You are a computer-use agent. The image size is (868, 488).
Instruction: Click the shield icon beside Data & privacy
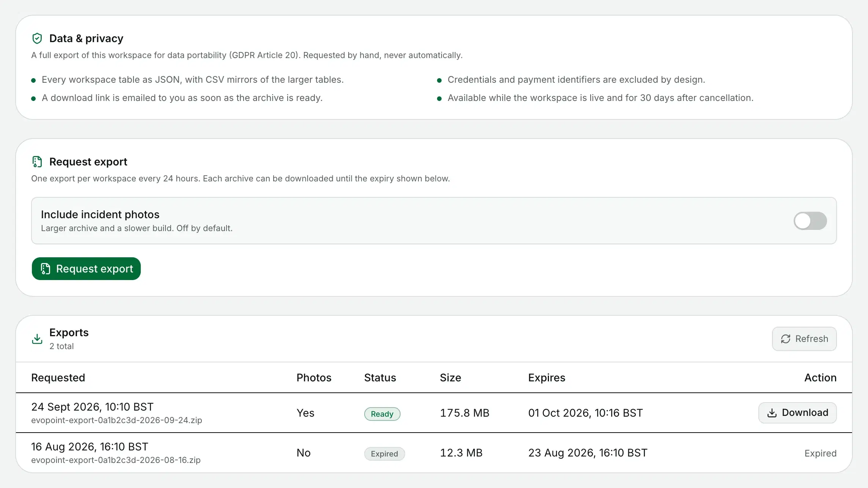click(x=37, y=38)
